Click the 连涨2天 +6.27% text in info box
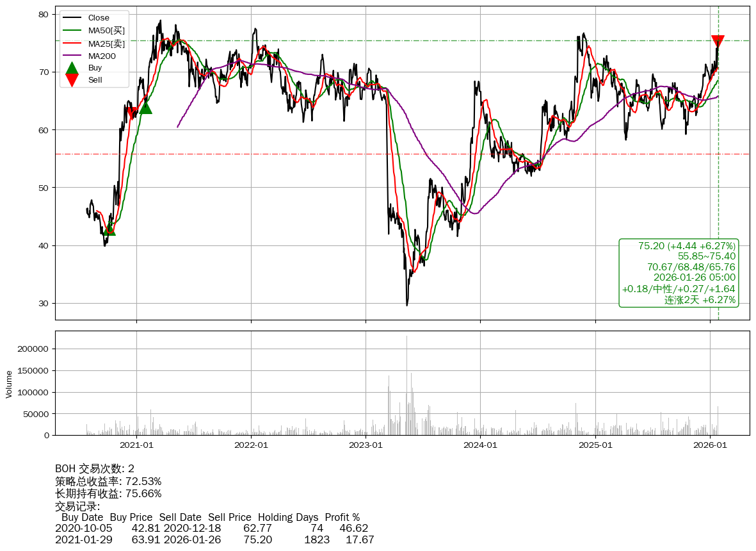This screenshot has width=756, height=551. coord(700,300)
